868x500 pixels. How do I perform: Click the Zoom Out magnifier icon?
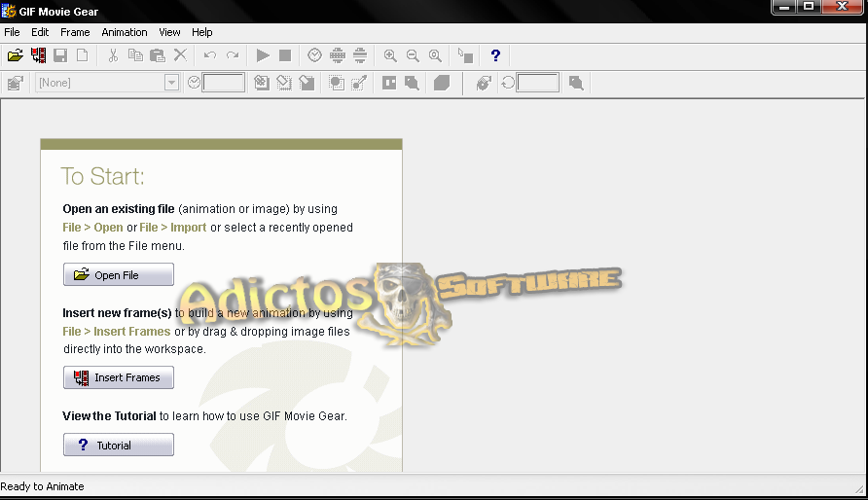click(x=413, y=55)
